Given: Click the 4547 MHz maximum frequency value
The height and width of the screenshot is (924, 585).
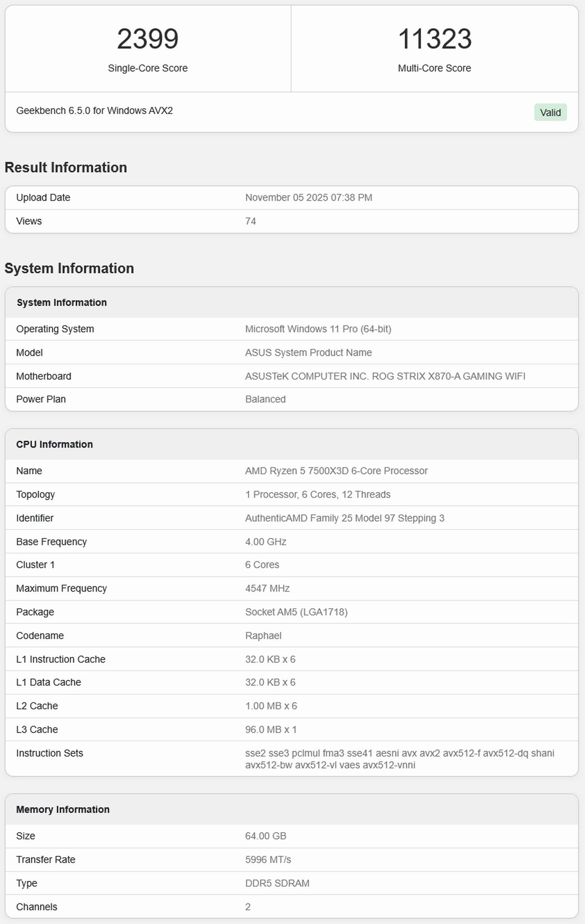Looking at the screenshot, I should pyautogui.click(x=267, y=588).
